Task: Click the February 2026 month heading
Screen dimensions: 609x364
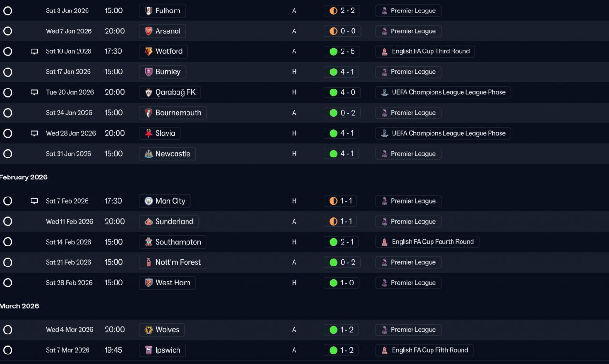Action: point(24,177)
